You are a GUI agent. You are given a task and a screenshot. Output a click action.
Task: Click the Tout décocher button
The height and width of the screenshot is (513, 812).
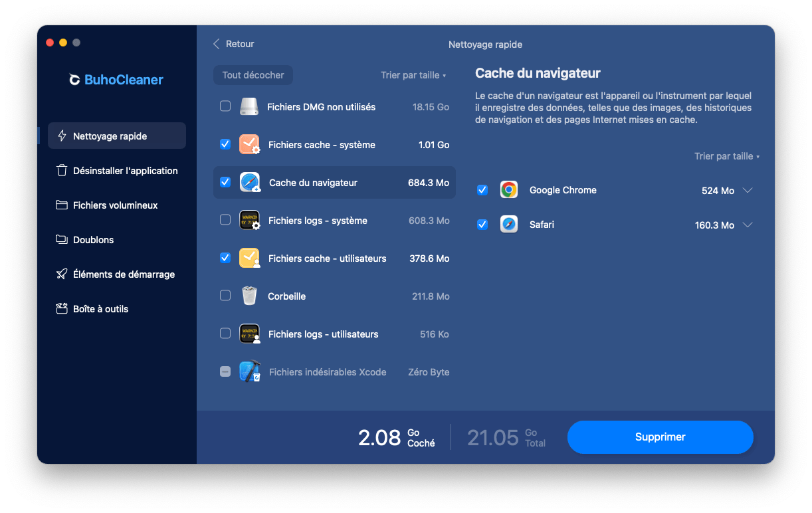coord(253,75)
